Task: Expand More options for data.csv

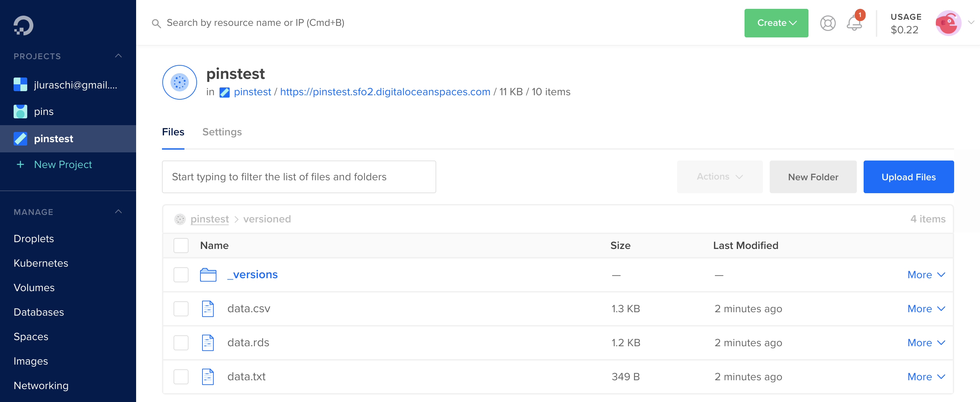Action: 928,308
